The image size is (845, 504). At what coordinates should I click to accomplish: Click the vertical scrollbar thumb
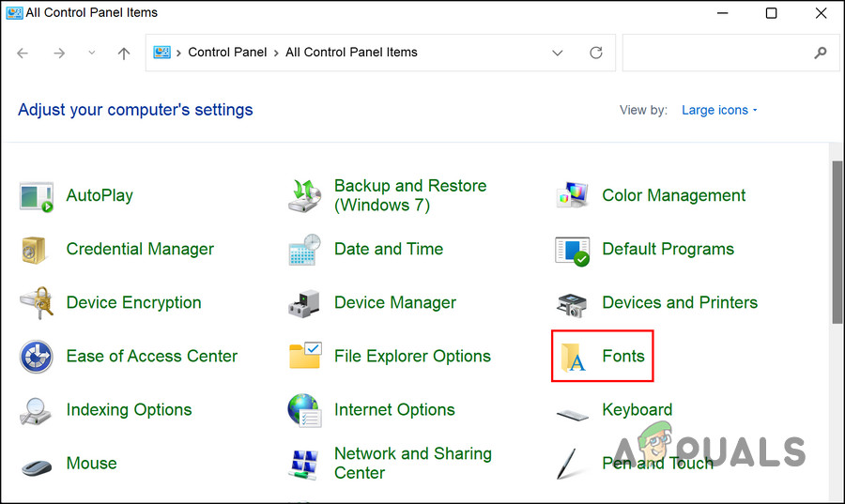837,242
